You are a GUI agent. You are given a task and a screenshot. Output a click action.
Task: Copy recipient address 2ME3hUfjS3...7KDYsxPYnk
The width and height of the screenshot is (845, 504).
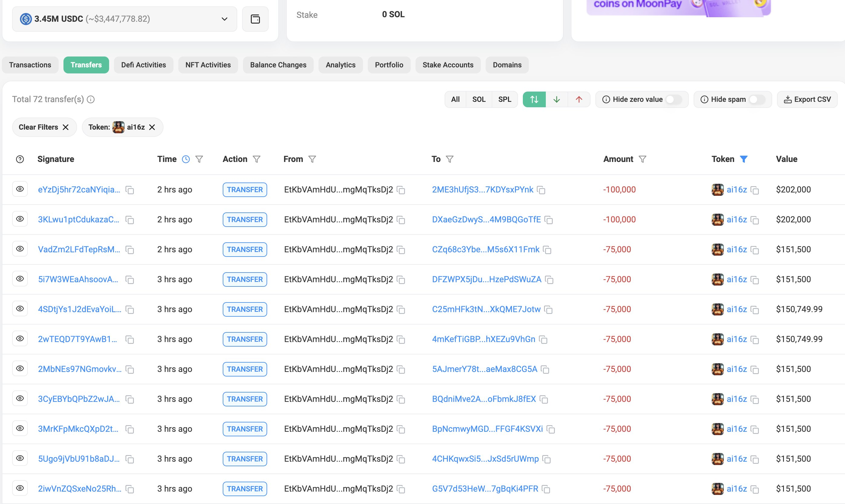click(x=541, y=190)
